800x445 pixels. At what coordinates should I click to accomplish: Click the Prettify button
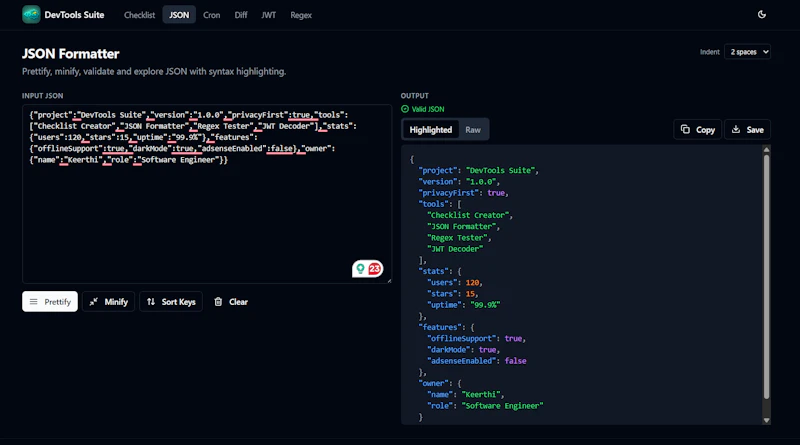tap(50, 302)
